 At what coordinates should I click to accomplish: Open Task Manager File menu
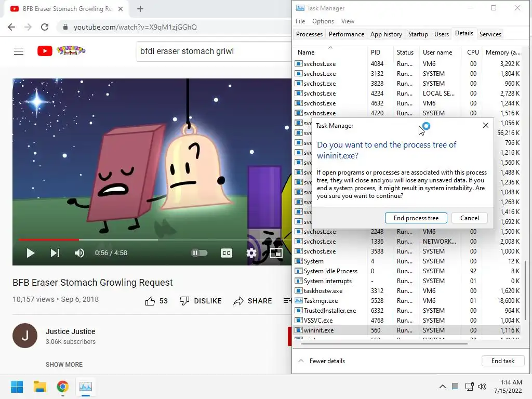point(300,21)
